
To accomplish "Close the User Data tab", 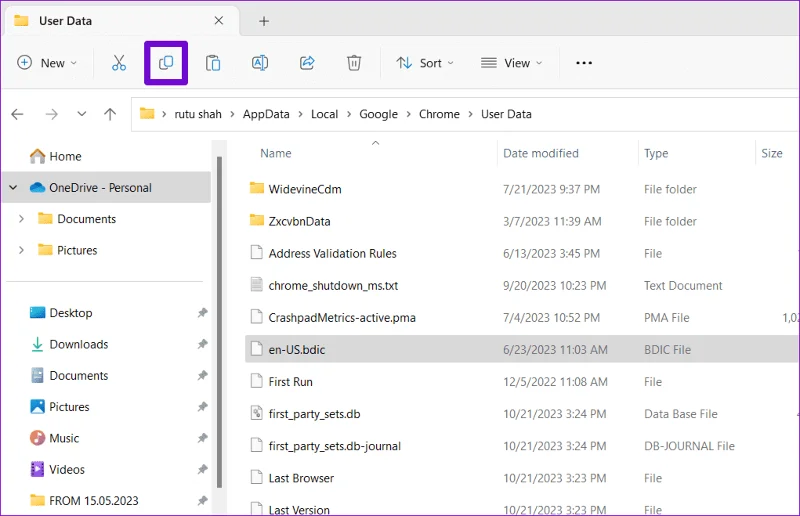I will tap(218, 20).
